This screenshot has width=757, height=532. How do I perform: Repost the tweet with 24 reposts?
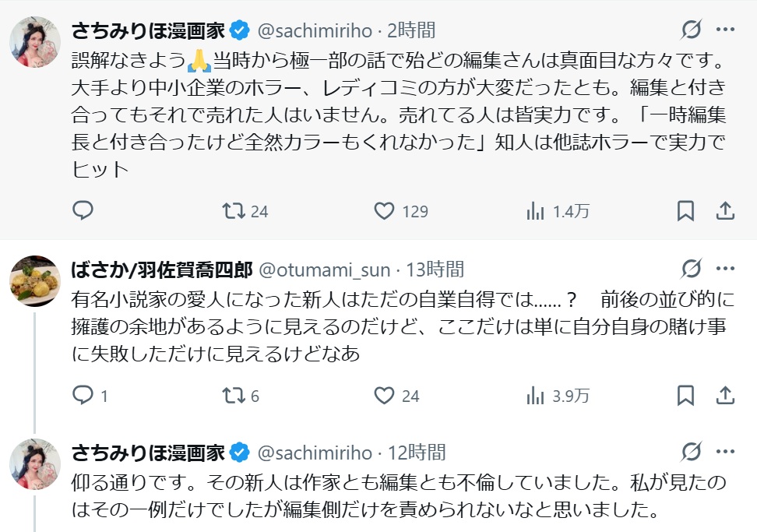click(x=233, y=210)
